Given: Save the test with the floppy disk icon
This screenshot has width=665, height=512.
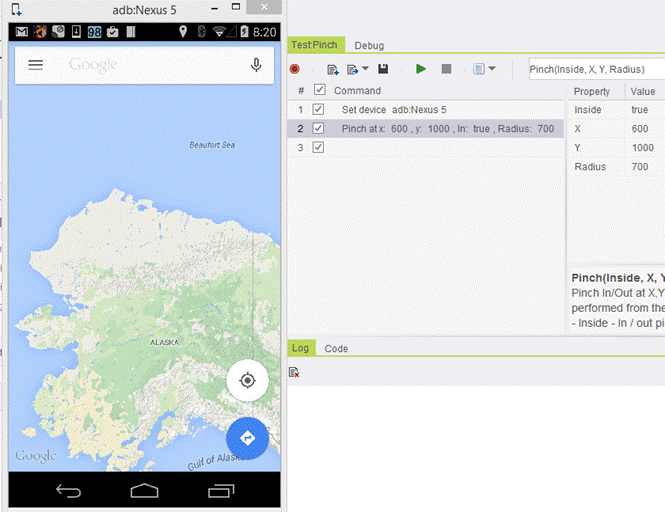Looking at the screenshot, I should 383,69.
